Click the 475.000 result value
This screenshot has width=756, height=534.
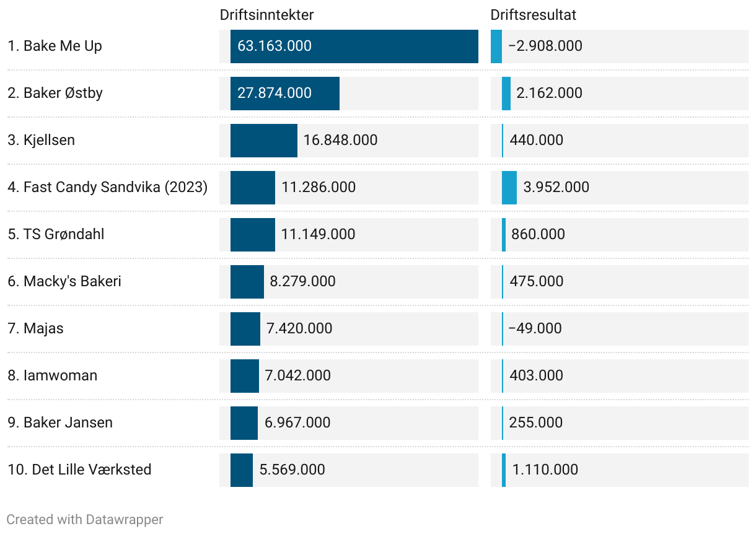pyautogui.click(x=536, y=281)
